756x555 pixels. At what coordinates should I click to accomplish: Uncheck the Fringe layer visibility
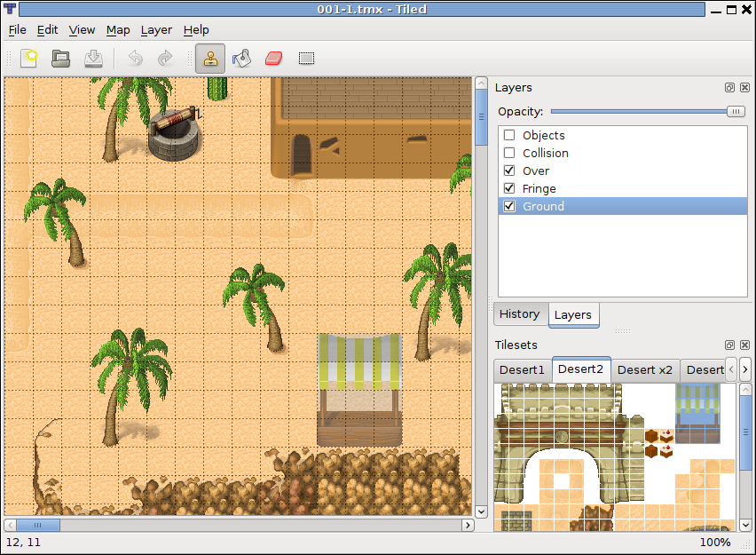point(509,188)
